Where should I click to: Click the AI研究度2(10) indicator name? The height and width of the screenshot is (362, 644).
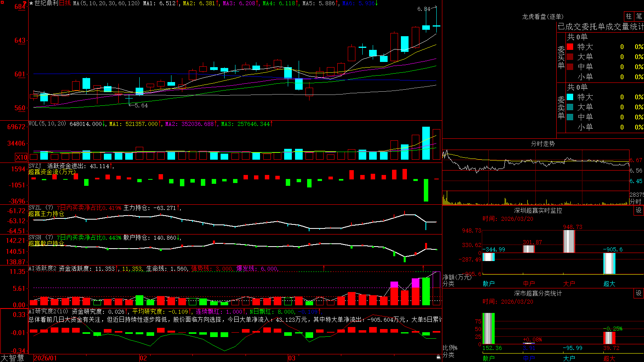[48, 311]
